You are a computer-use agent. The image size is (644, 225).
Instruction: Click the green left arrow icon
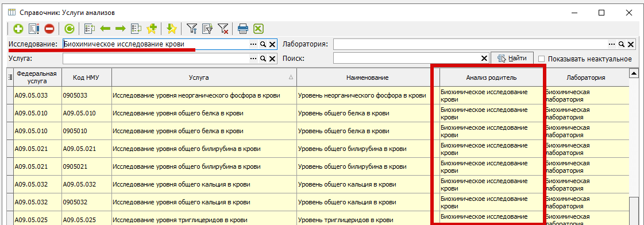click(x=105, y=29)
